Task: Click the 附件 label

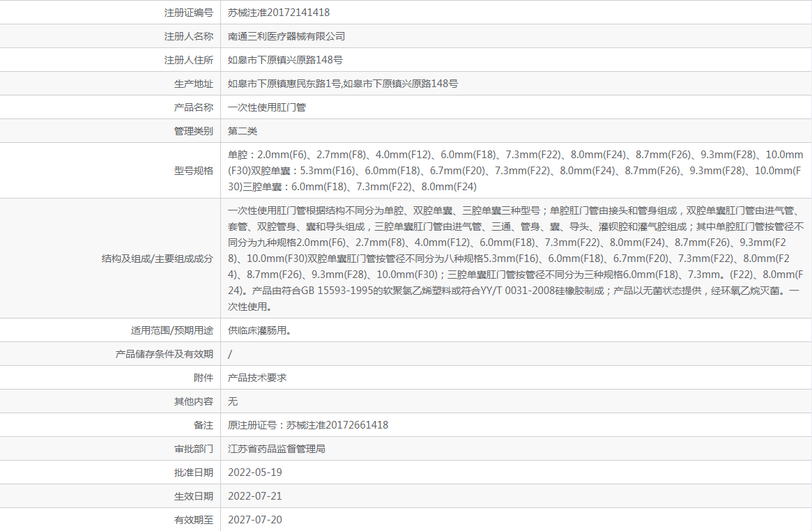Action: [x=204, y=378]
